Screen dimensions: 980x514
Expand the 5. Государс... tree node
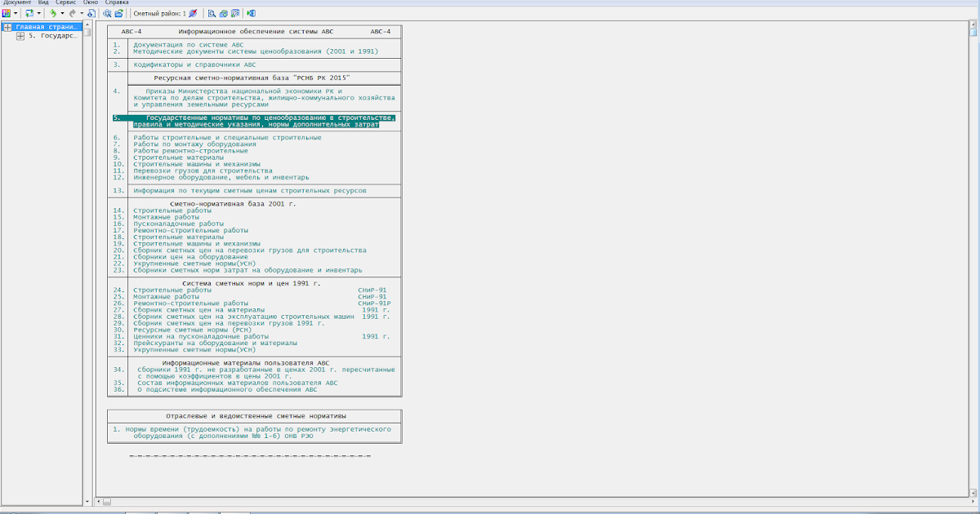[x=20, y=36]
